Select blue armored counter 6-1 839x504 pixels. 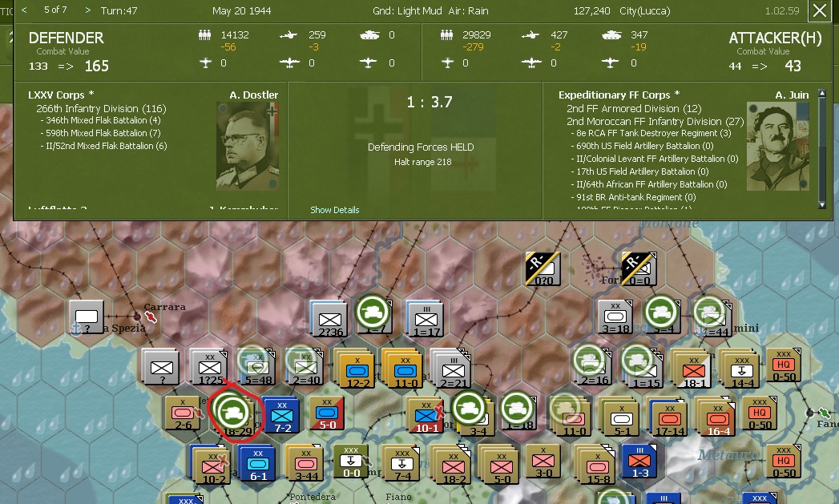point(258,463)
